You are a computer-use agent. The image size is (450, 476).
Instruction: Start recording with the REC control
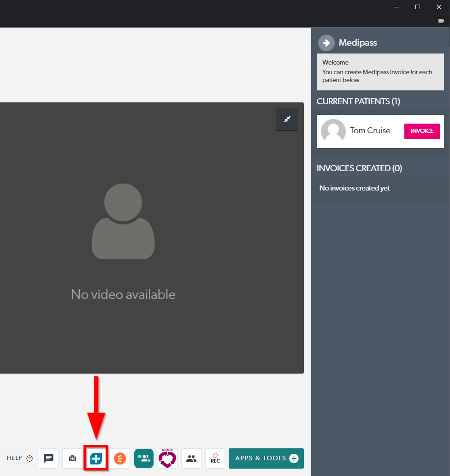click(215, 458)
